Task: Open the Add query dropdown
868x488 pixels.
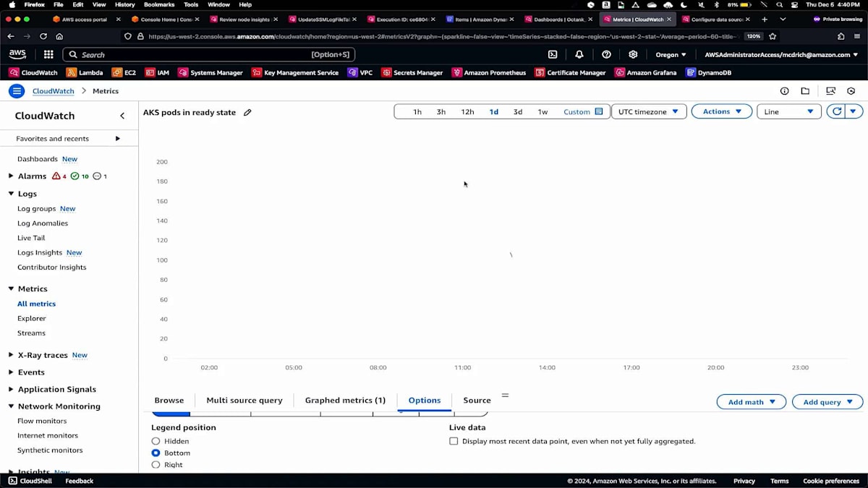Action: [827, 402]
